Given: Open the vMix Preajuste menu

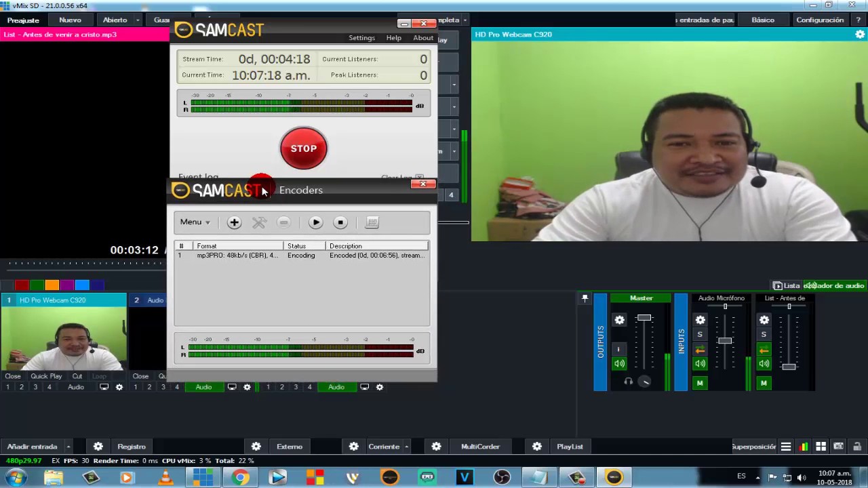Looking at the screenshot, I should pyautogui.click(x=23, y=20).
